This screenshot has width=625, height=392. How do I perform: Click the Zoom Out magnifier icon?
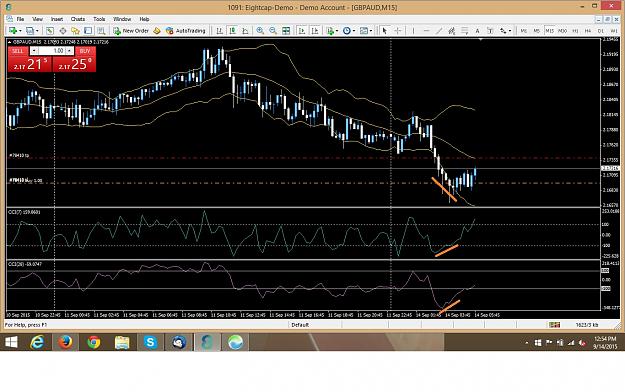[x=273, y=31]
